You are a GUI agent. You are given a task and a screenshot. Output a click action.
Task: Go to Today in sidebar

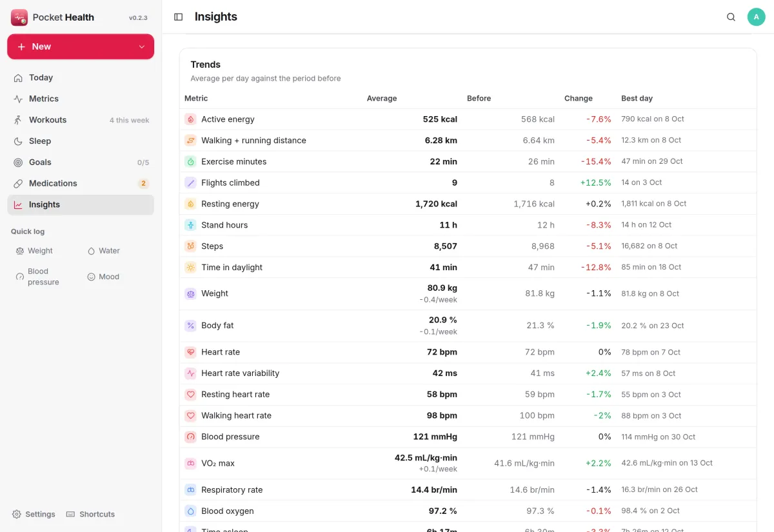coord(81,77)
